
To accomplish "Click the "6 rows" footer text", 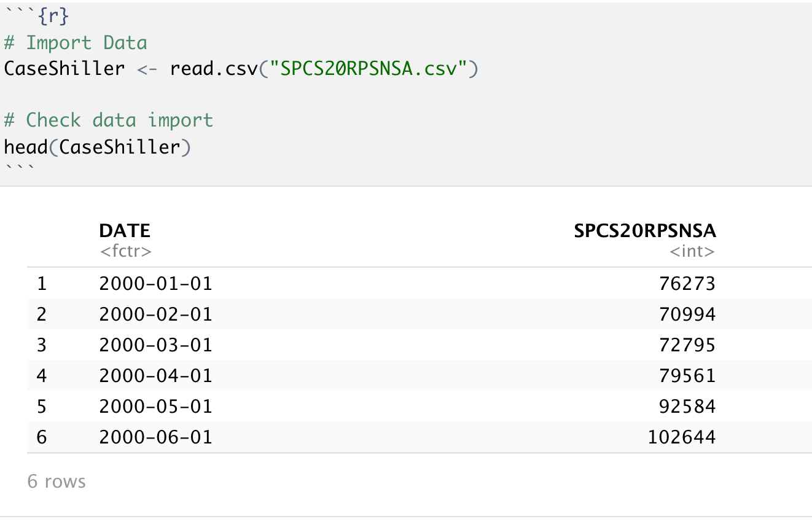I will [57, 482].
